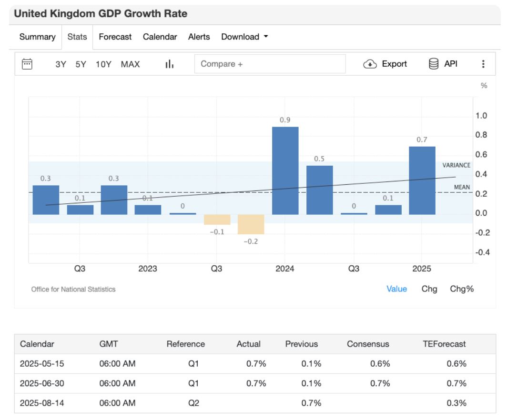Select the Chg display option

[x=429, y=289]
